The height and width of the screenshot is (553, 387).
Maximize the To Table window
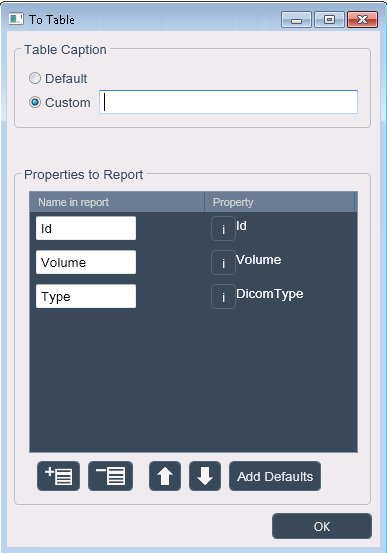click(329, 19)
